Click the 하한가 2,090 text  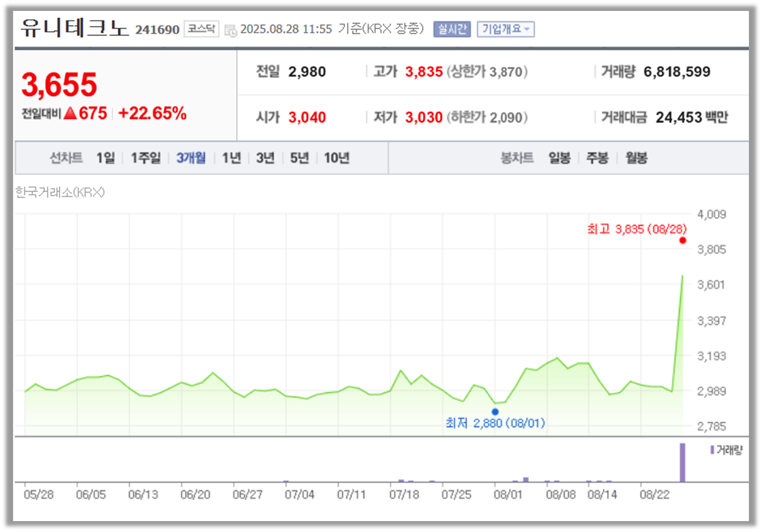click(487, 117)
